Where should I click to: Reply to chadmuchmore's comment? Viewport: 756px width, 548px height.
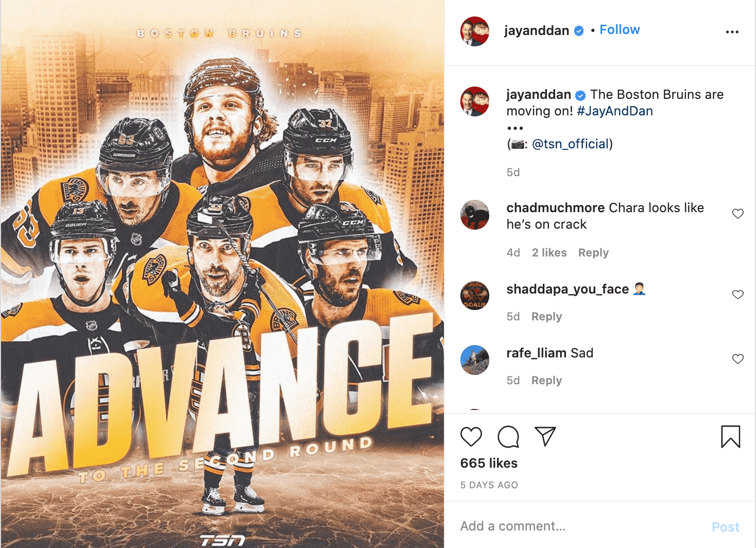(x=593, y=253)
